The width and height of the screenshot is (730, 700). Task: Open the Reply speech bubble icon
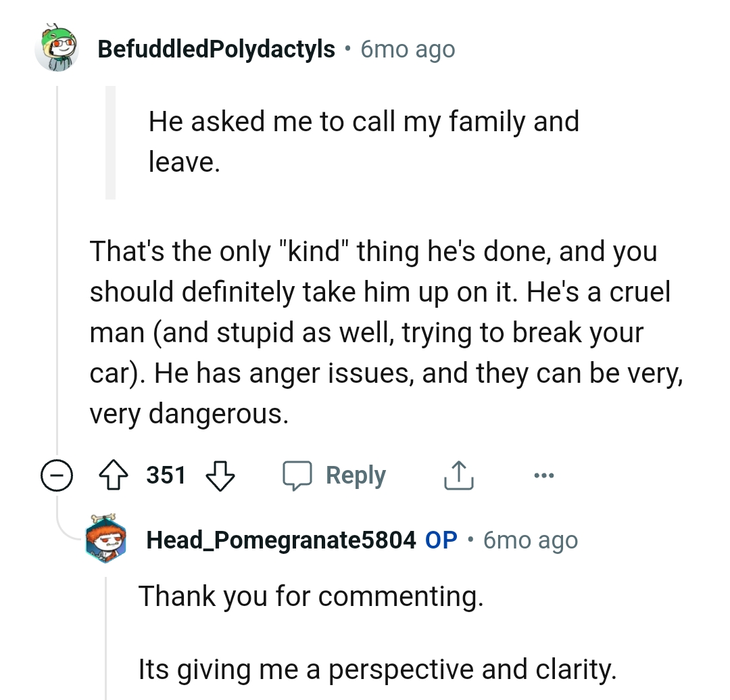point(299,475)
